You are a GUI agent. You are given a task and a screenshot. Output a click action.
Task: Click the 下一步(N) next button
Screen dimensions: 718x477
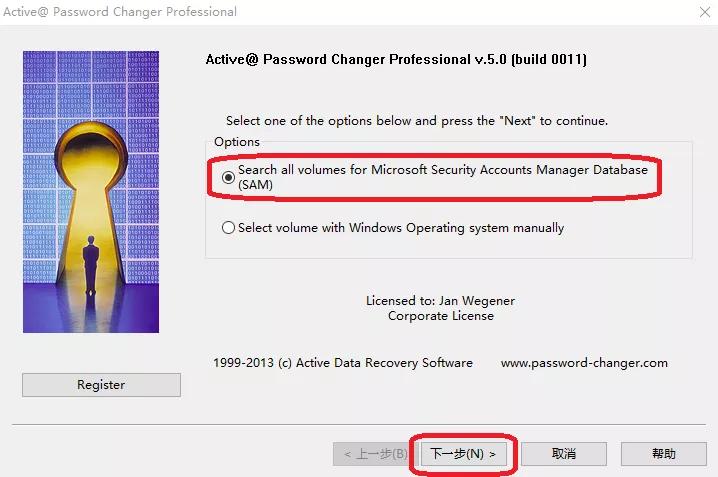point(463,454)
